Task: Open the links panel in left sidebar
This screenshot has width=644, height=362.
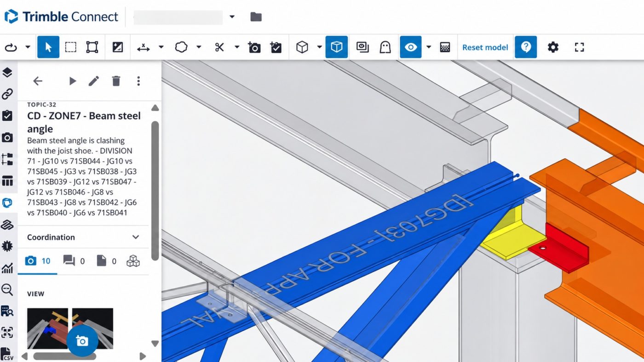Action: click(7, 94)
